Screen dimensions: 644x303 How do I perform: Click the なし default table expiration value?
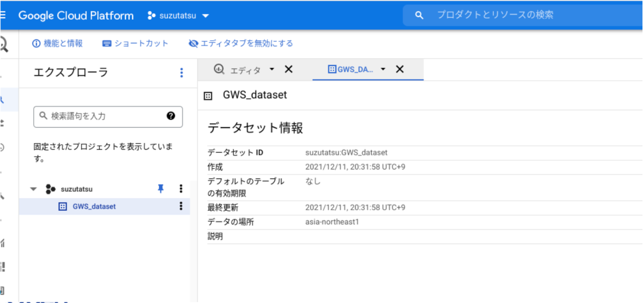coord(313,181)
